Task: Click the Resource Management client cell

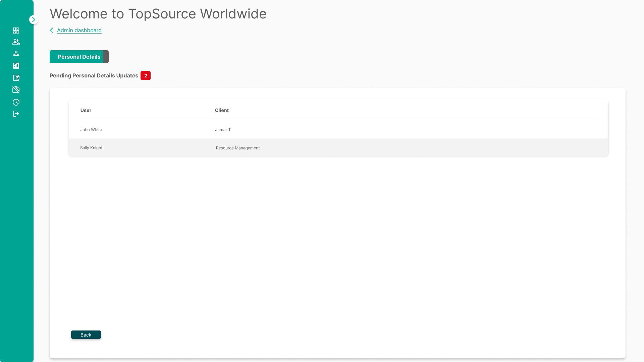Action: pyautogui.click(x=238, y=148)
